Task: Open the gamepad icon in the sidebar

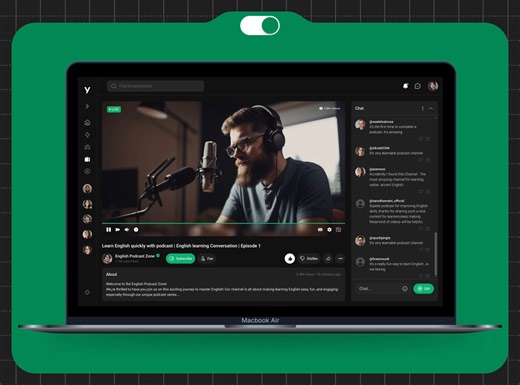Action: point(87,147)
